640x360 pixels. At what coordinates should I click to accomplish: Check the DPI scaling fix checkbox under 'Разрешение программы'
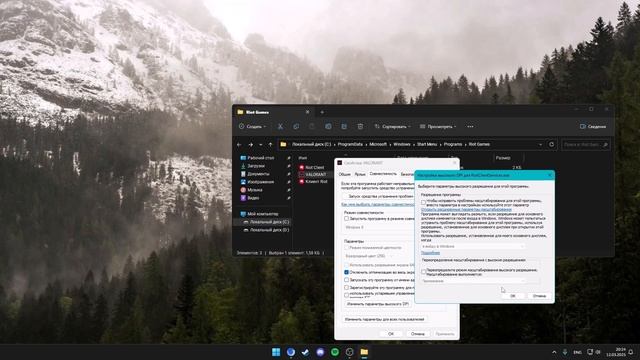pos(424,202)
